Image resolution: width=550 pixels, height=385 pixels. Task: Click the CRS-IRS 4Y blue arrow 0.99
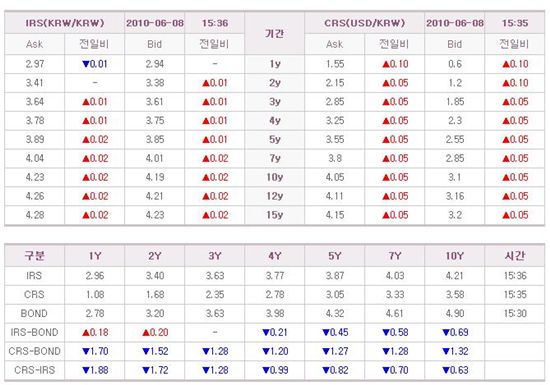275,370
